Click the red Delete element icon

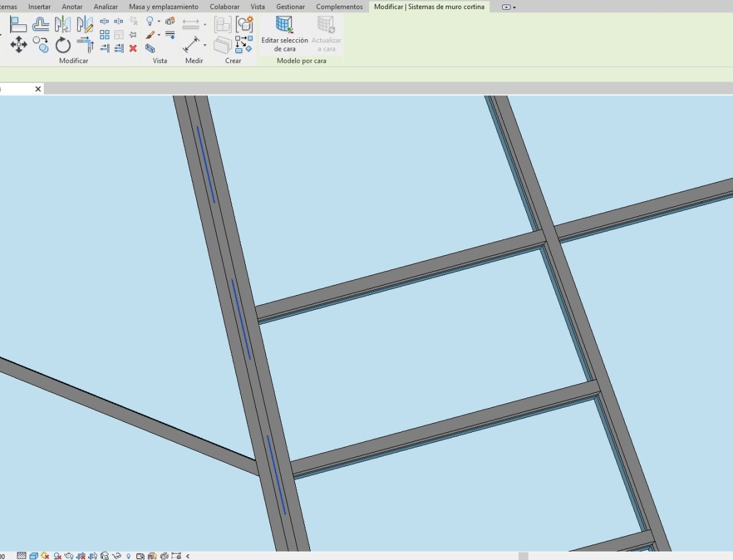click(133, 48)
